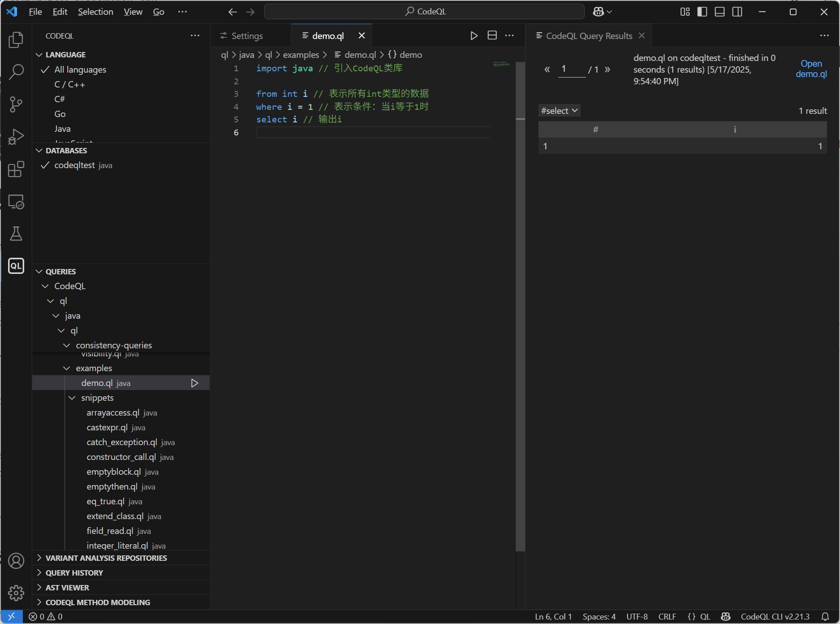Open the Search view
Image resolution: width=840 pixels, height=624 pixels.
tap(16, 72)
